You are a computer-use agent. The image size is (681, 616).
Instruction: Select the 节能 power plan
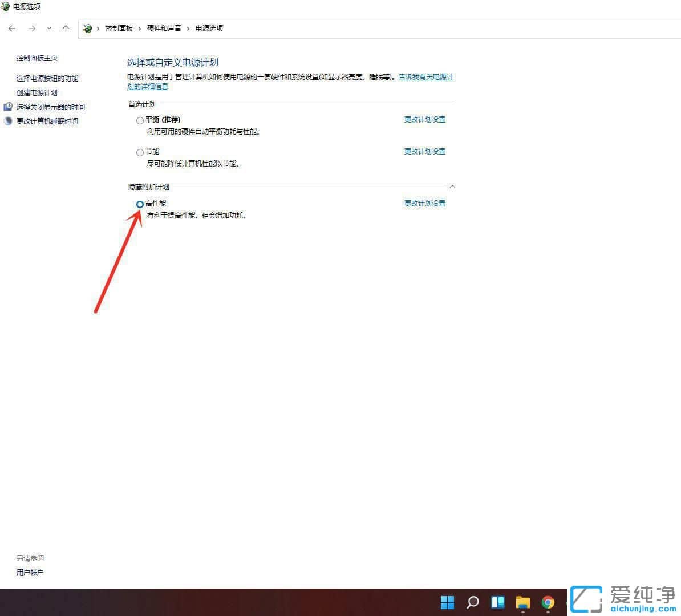click(x=140, y=152)
